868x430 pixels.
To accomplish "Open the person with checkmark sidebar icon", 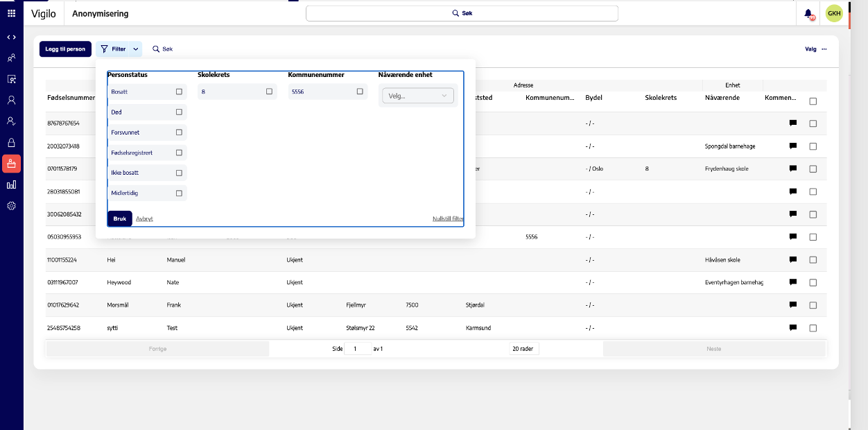I will click(x=11, y=121).
